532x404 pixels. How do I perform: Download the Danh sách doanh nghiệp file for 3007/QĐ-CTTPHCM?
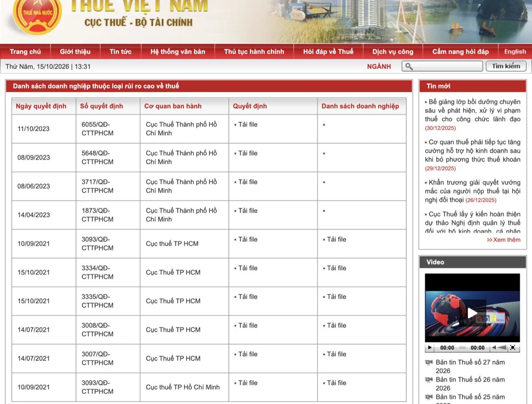coord(336,354)
